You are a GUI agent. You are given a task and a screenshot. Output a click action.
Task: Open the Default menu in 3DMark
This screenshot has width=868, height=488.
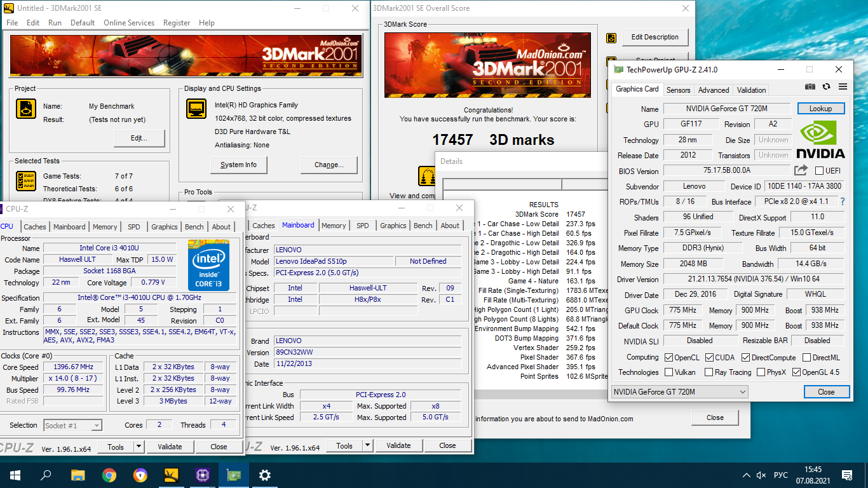tap(83, 23)
